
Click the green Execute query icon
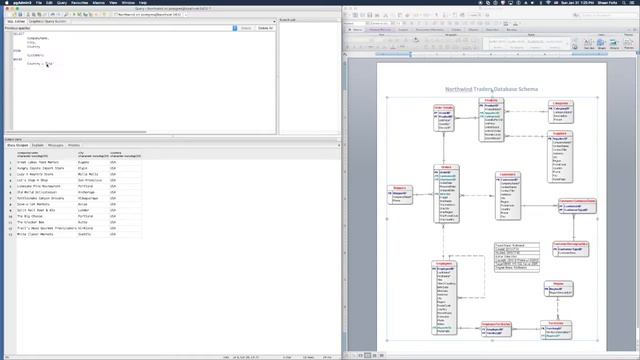click(x=74, y=14)
